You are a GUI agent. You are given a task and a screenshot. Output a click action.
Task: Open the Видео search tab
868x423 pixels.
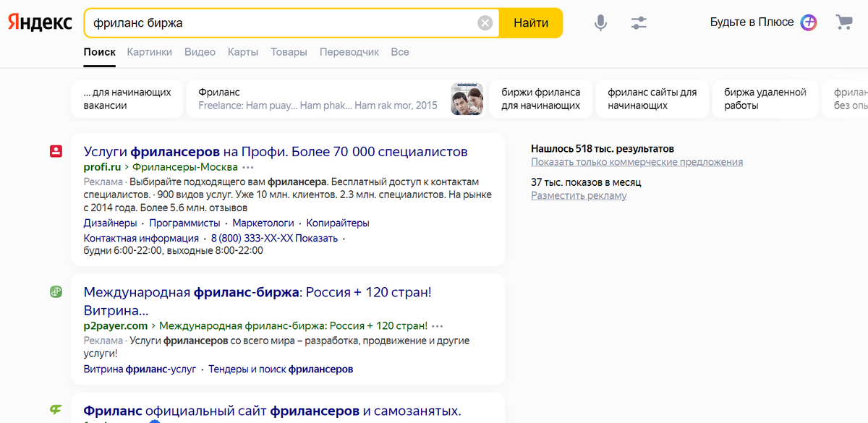[200, 52]
